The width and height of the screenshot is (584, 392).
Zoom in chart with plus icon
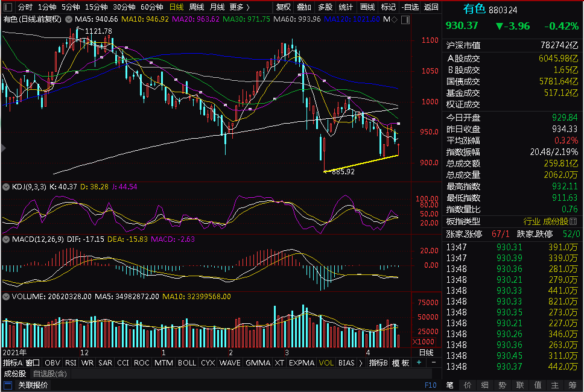(419, 362)
